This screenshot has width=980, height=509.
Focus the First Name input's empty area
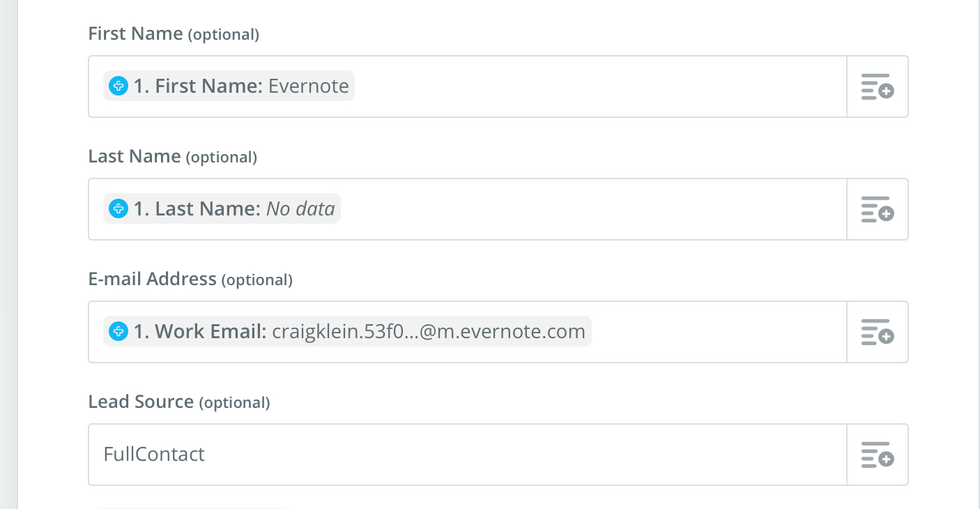592,86
